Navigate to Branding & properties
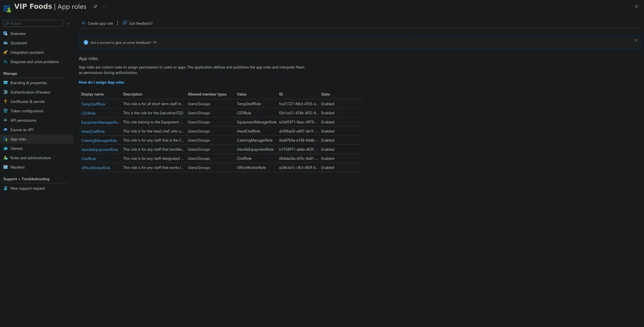Image resolution: width=644 pixels, height=327 pixels. pos(29,83)
